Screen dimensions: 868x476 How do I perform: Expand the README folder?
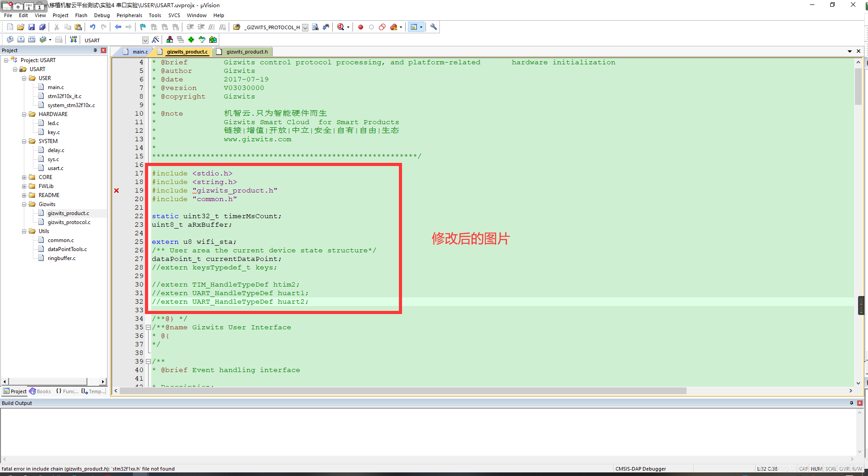[24, 195]
